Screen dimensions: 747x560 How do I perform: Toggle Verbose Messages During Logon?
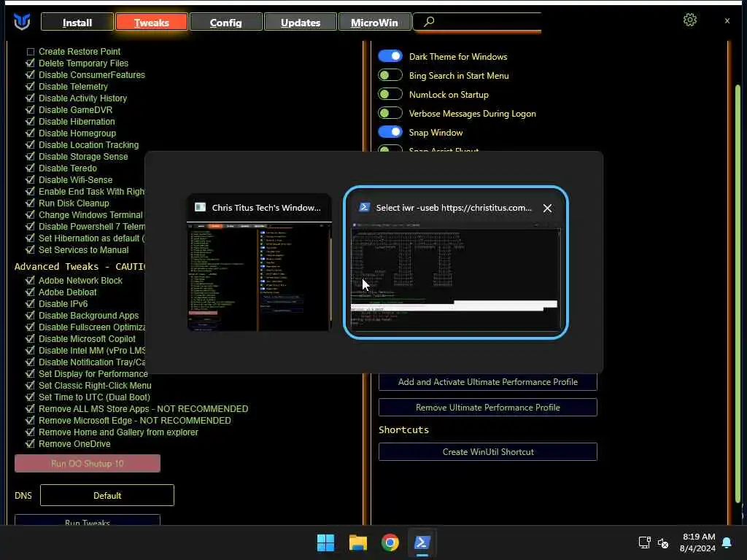pyautogui.click(x=390, y=113)
